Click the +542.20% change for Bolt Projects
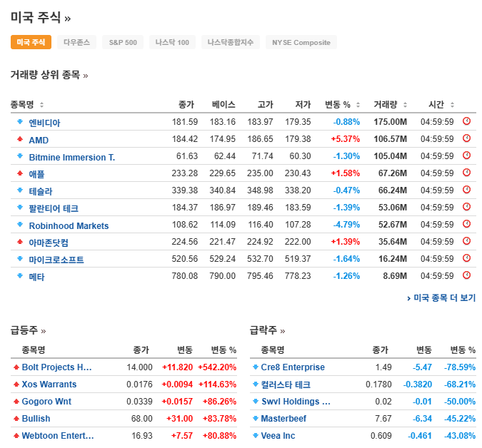482x448 pixels. coord(217,367)
